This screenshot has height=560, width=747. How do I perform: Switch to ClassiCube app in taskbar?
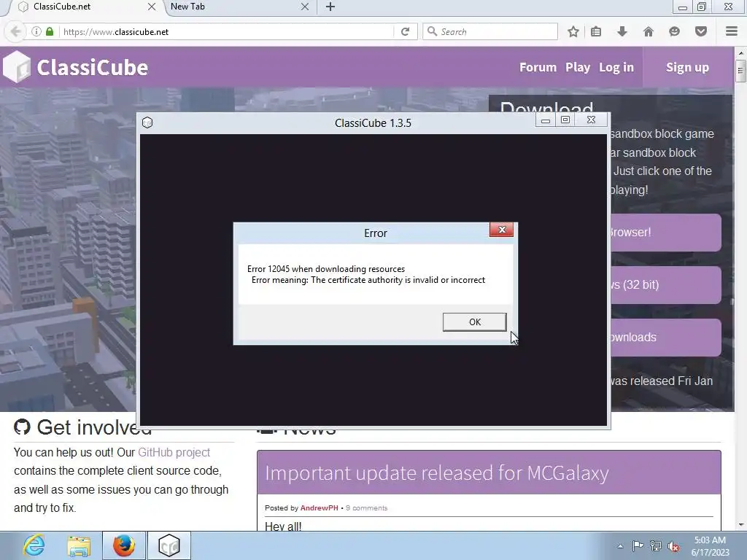(169, 545)
